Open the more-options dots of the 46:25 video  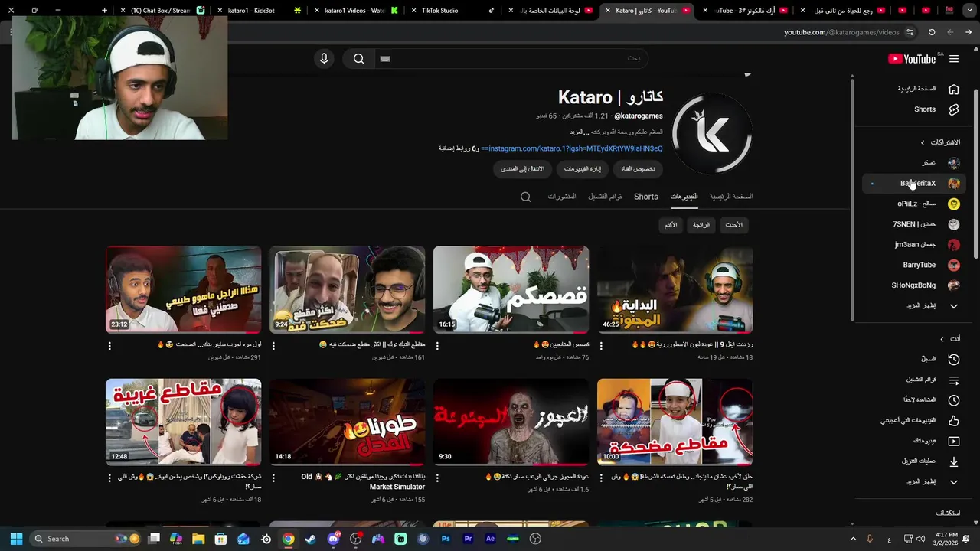[601, 346]
